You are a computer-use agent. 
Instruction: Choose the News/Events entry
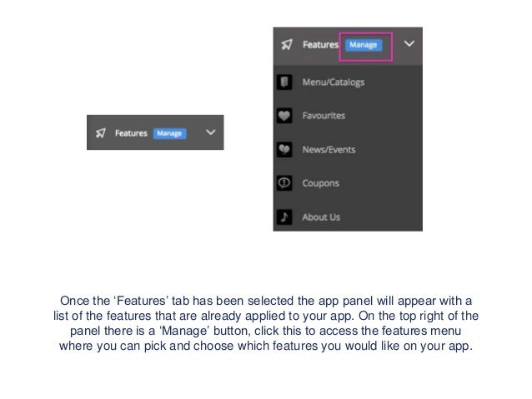[329, 149]
